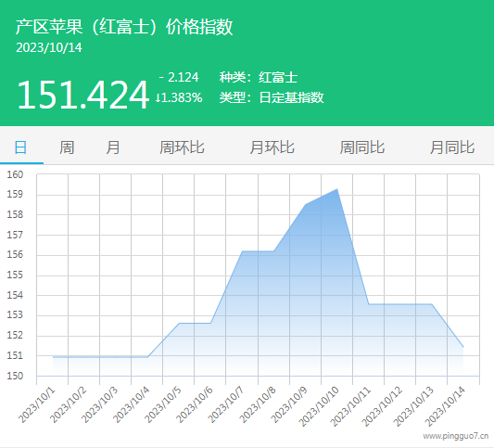
Task: Open the 周同比 tab
Action: (362, 147)
